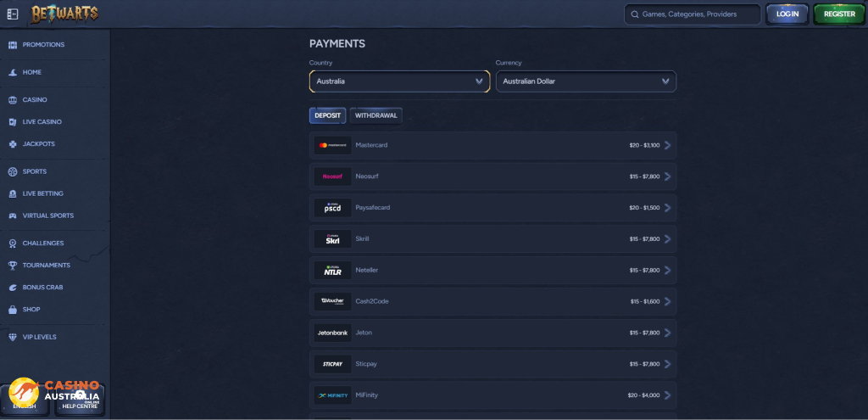This screenshot has width=868, height=420.
Task: Click the VIP Levels diamond icon
Action: tap(13, 337)
